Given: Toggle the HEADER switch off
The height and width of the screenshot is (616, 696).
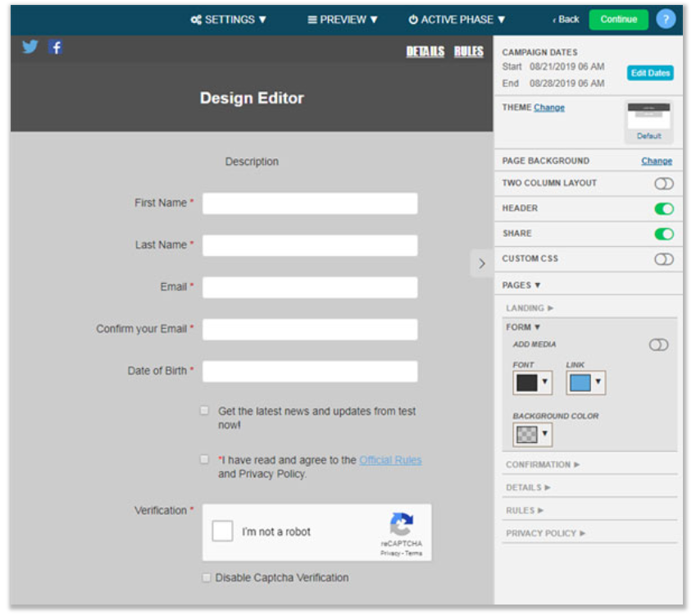Looking at the screenshot, I should [663, 208].
